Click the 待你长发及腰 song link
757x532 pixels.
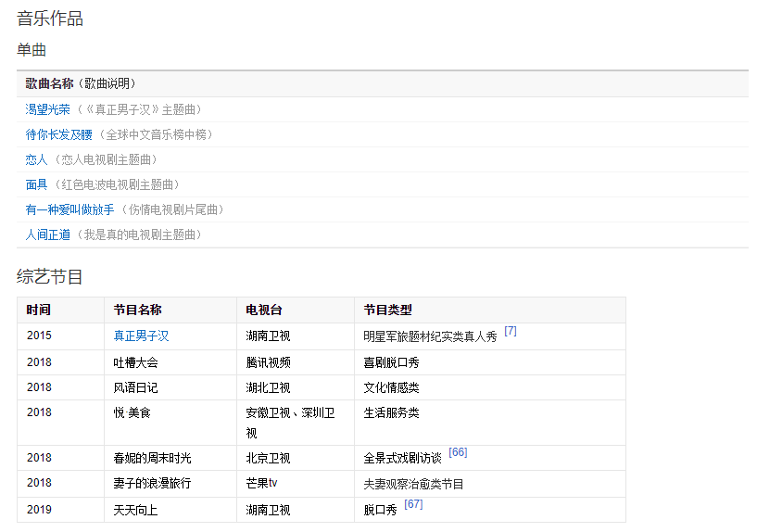point(58,134)
